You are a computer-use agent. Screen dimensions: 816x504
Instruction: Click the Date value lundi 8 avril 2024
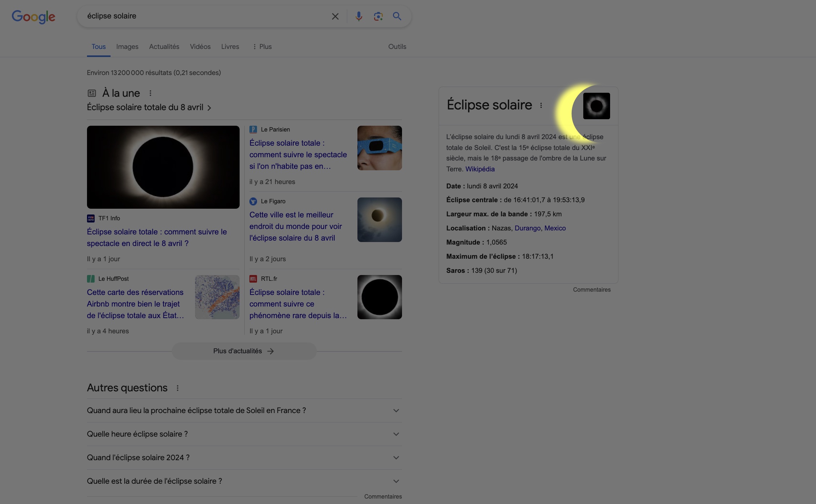tap(492, 186)
